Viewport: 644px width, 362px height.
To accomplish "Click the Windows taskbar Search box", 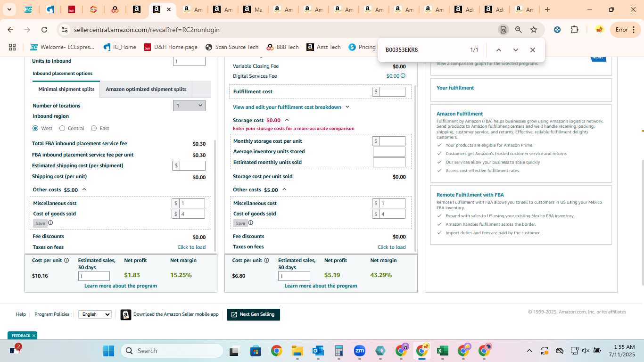I will [172, 351].
